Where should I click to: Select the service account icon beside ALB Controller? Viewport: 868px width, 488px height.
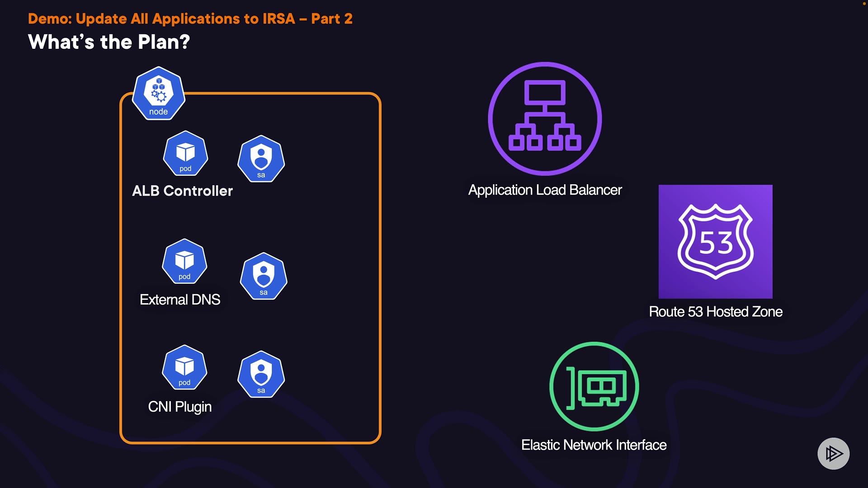pos(261,159)
